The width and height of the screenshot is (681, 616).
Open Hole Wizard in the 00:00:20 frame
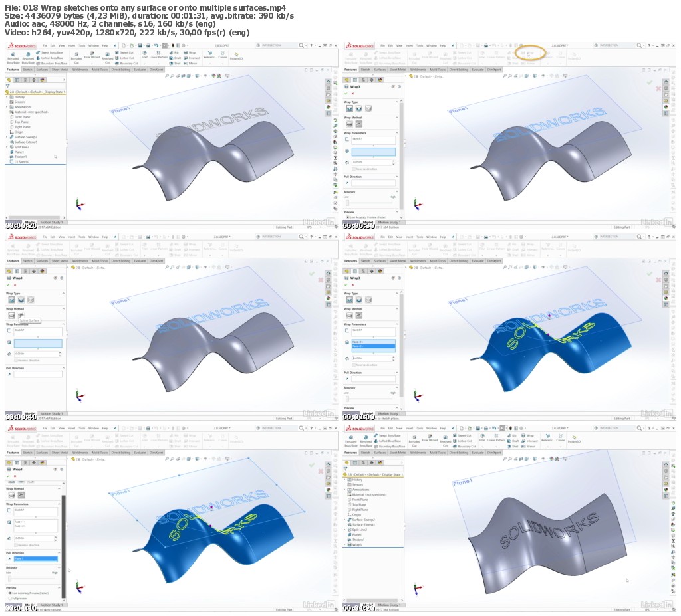92,56
